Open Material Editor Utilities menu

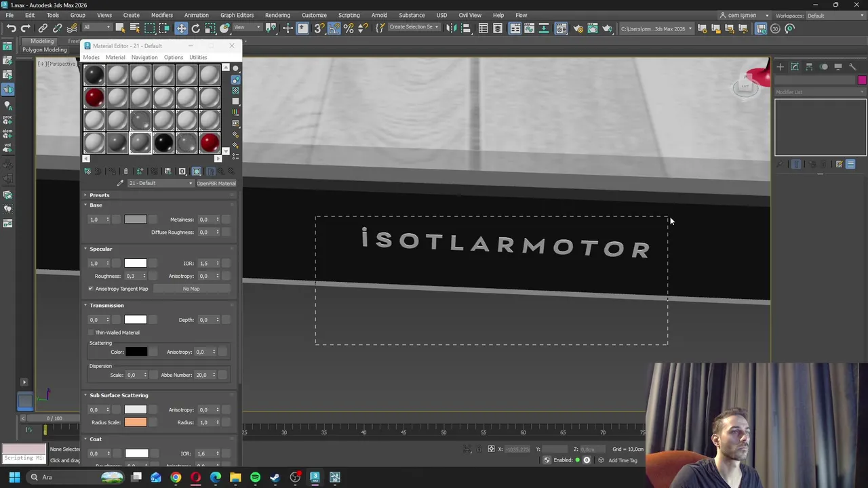point(198,58)
